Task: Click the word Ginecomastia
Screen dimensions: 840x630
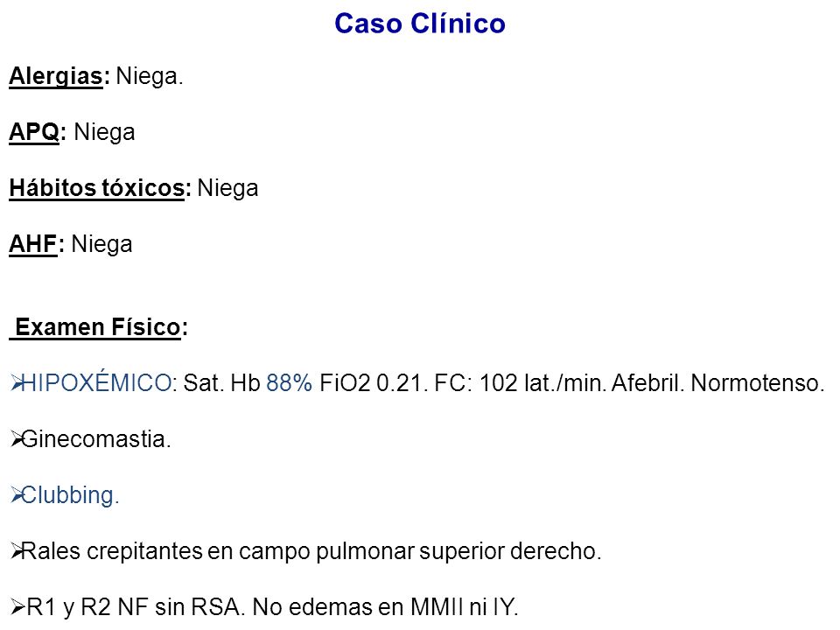Action: 96,439
